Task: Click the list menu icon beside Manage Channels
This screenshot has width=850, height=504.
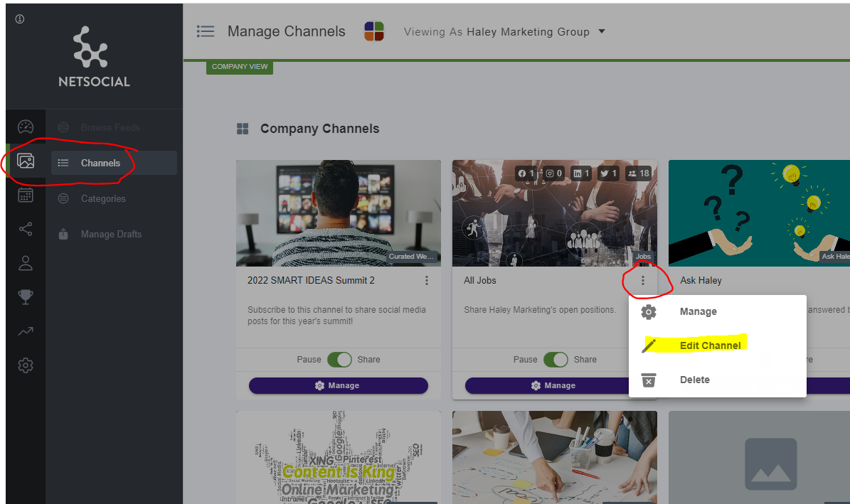Action: point(206,31)
